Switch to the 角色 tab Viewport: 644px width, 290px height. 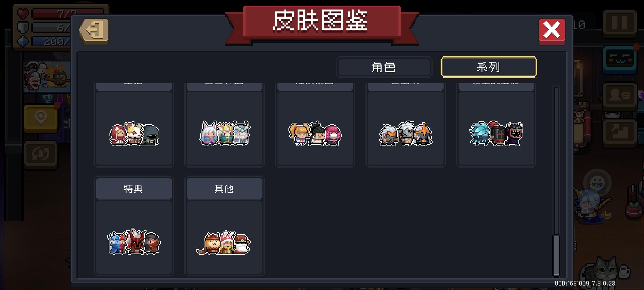click(384, 67)
